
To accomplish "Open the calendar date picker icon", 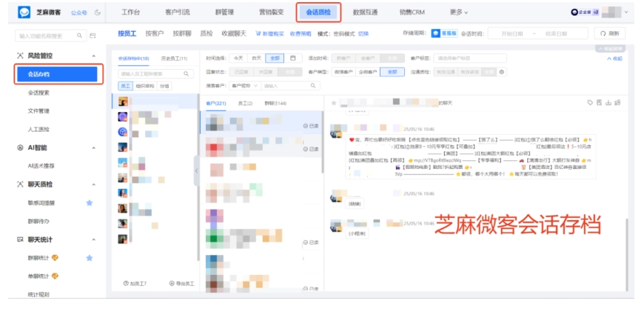I will [293, 59].
